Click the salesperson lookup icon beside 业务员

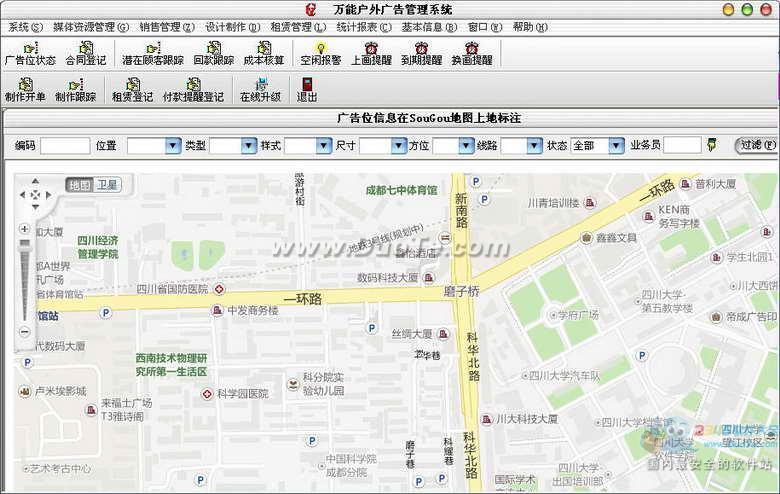[x=712, y=145]
